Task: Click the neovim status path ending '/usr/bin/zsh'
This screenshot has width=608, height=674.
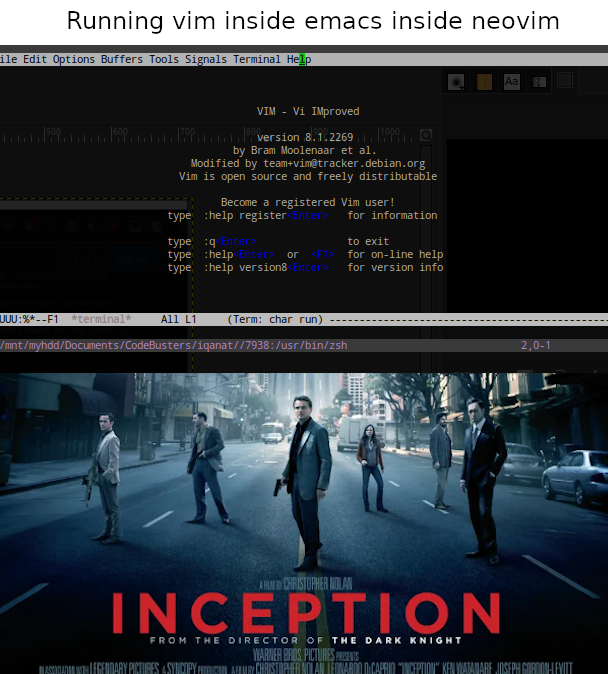Action: (x=174, y=346)
